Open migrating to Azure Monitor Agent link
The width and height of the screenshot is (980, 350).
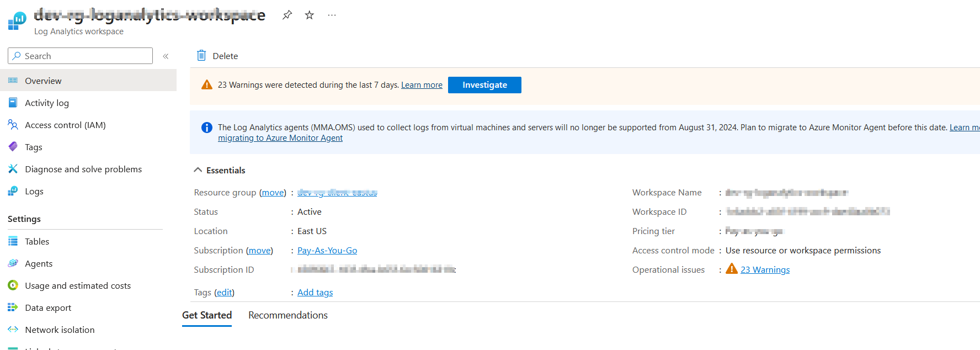pos(280,138)
